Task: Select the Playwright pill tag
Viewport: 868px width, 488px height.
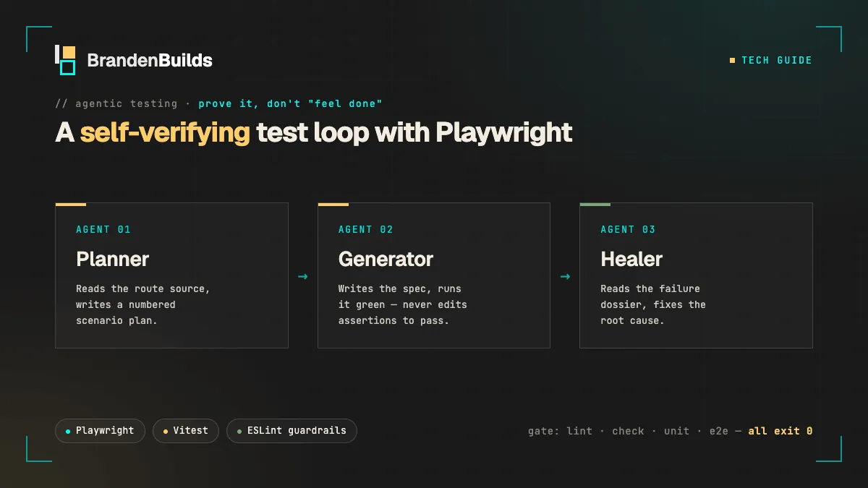Action: [x=100, y=431]
